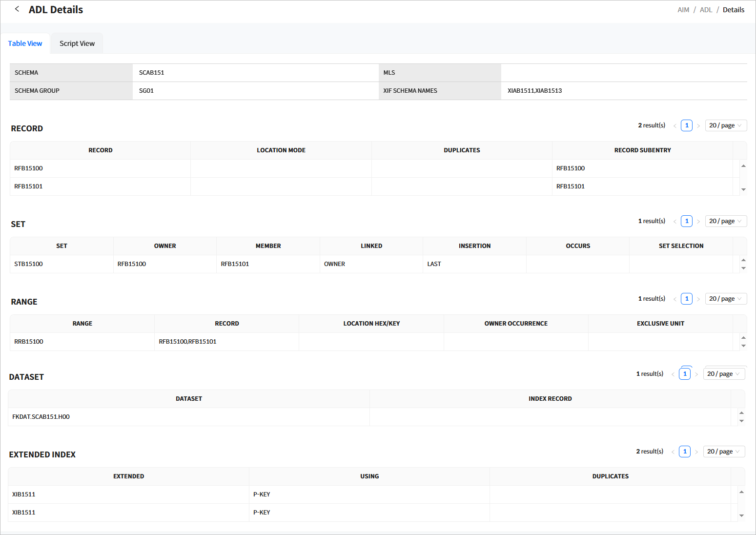Open SET 20 / page size dropdown

[725, 221]
